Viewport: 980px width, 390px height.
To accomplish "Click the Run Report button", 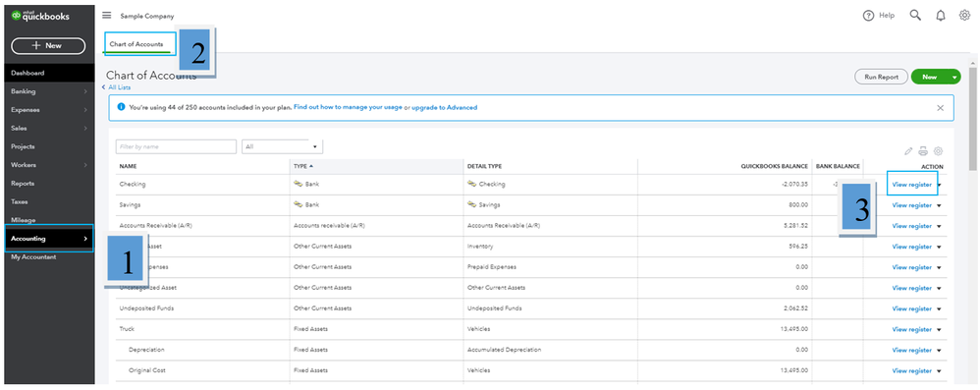I will pos(881,77).
